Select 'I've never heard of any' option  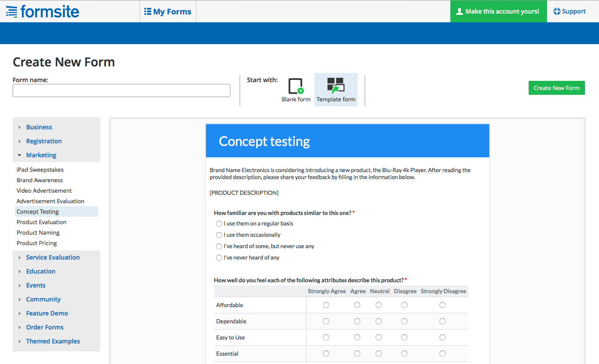[x=219, y=258]
